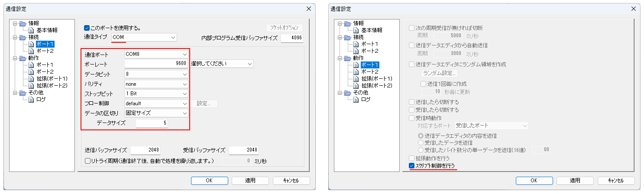The height and width of the screenshot is (194, 644).
Task: Collapse the 情報 node in left dialog
Action: click(15, 23)
